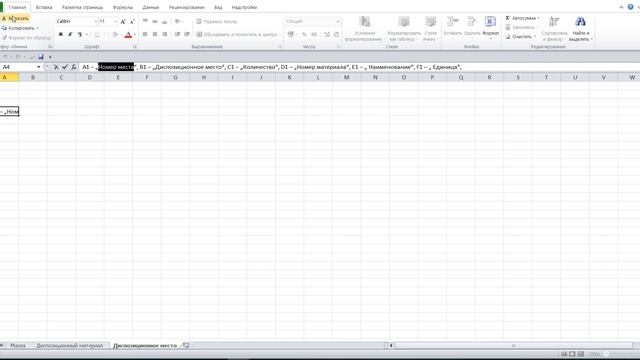Center cell text horizontally
This screenshot has height=360, width=640.
tap(155, 34)
